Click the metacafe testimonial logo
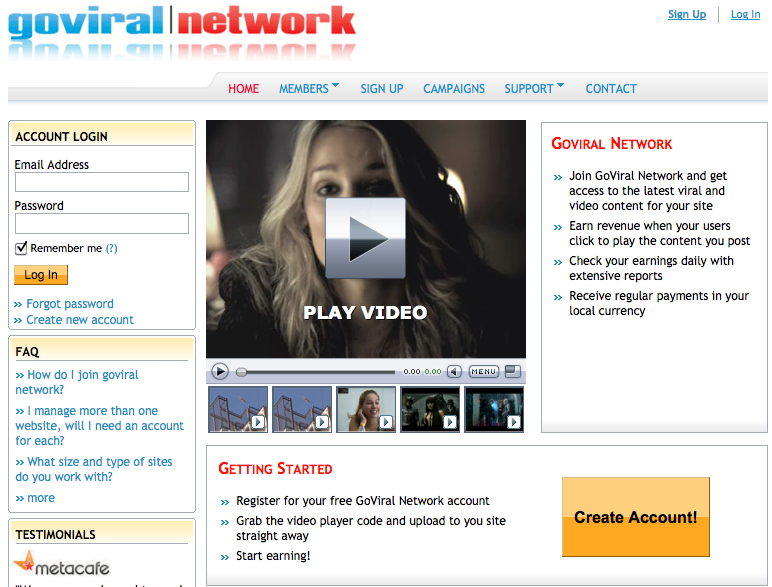The image size is (772, 587). [x=62, y=563]
